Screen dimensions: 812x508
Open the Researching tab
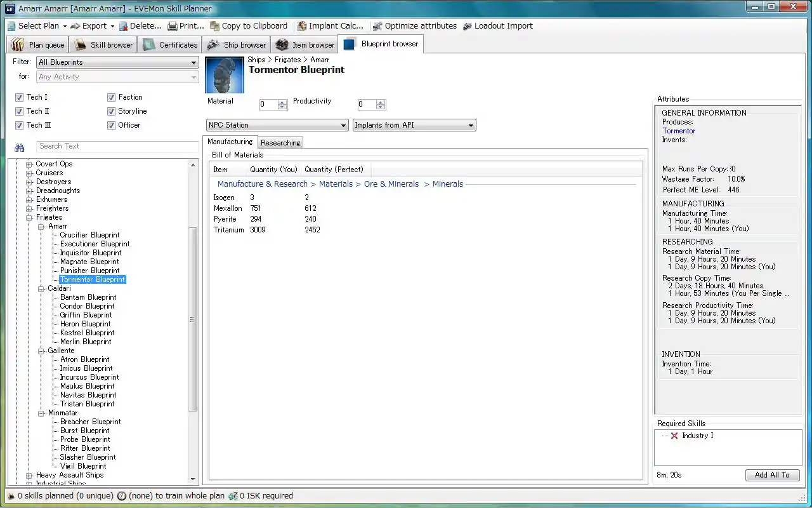coord(280,143)
